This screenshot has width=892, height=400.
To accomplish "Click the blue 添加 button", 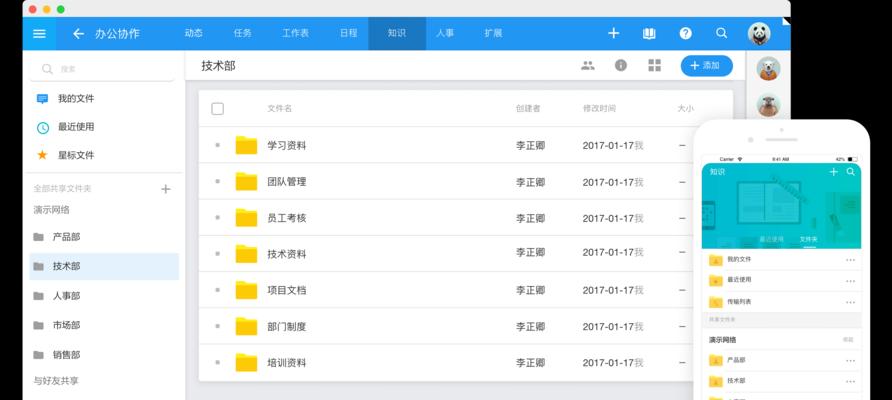I will click(x=707, y=65).
